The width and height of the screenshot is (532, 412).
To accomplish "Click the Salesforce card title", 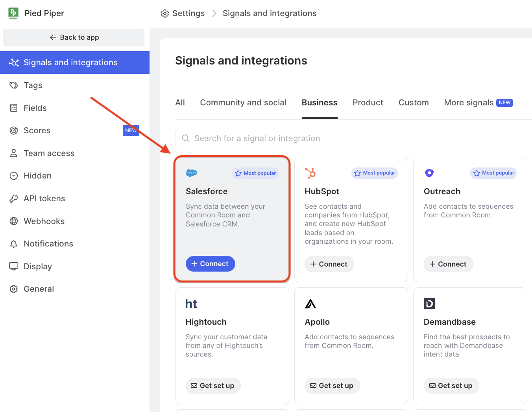I will 207,191.
